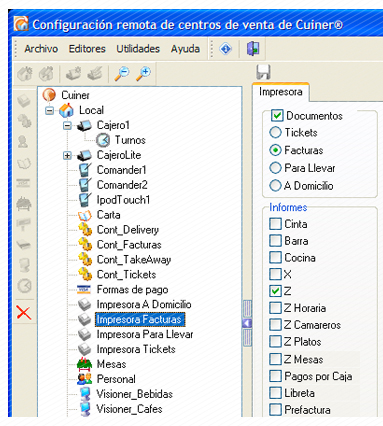The height and width of the screenshot is (426, 383).
Task: Switch to the Impresora tab
Action: [281, 92]
